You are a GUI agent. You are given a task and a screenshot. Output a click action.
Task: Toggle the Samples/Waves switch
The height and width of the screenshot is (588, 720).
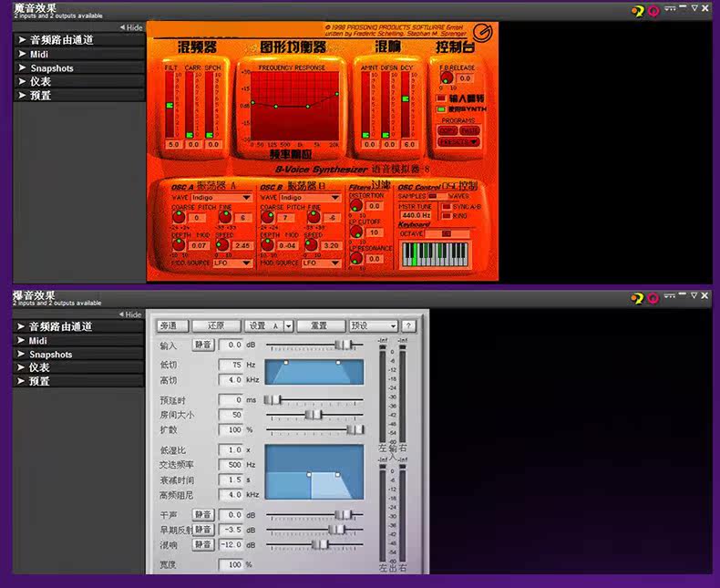[x=436, y=196]
